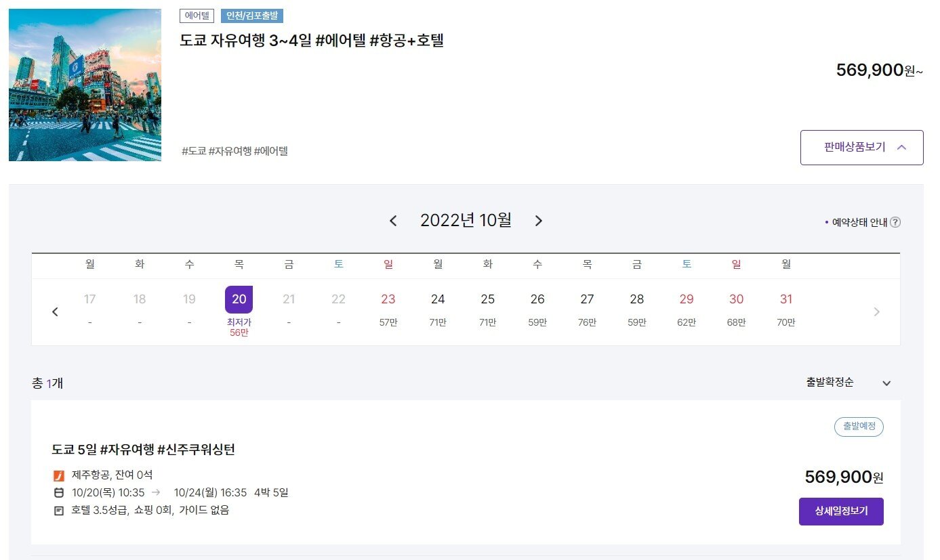Open reservation status help icon
Image resolution: width=940 pixels, height=560 pixels.
click(895, 222)
